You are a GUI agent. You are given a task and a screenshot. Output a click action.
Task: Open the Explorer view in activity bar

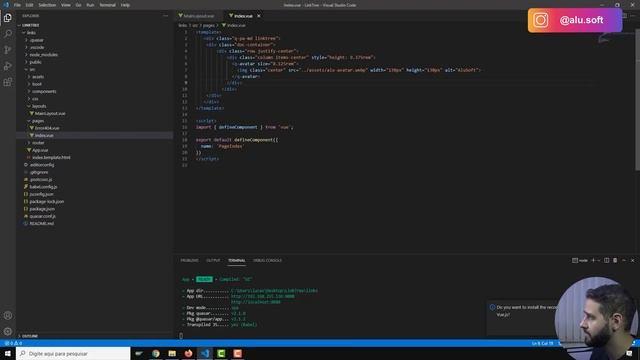point(8,18)
